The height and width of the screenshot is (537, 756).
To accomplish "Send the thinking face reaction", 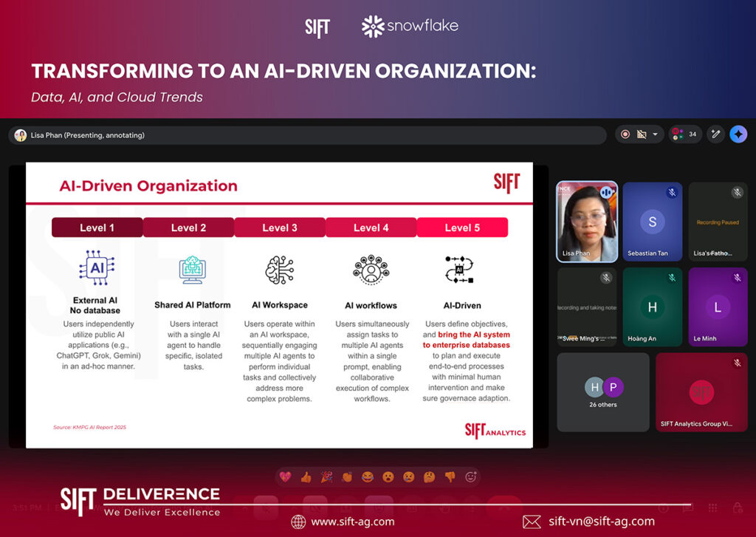I will (429, 477).
